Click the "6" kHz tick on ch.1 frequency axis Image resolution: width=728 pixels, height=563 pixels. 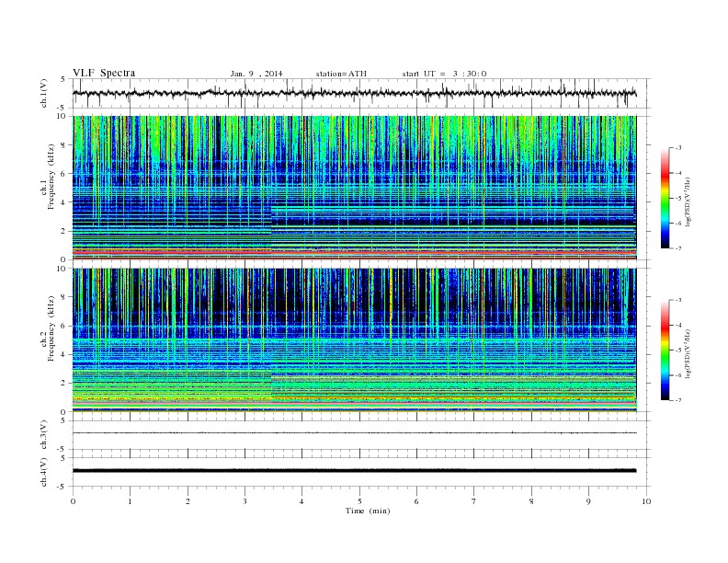click(x=63, y=174)
